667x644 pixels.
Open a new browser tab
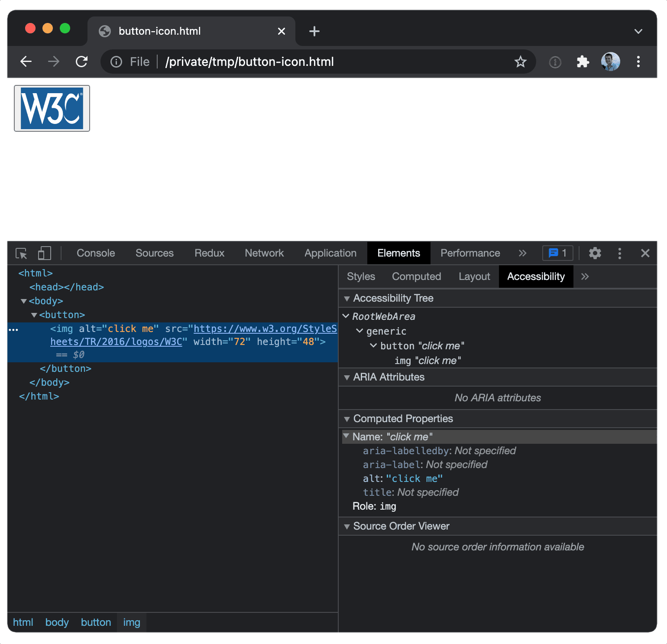click(314, 31)
